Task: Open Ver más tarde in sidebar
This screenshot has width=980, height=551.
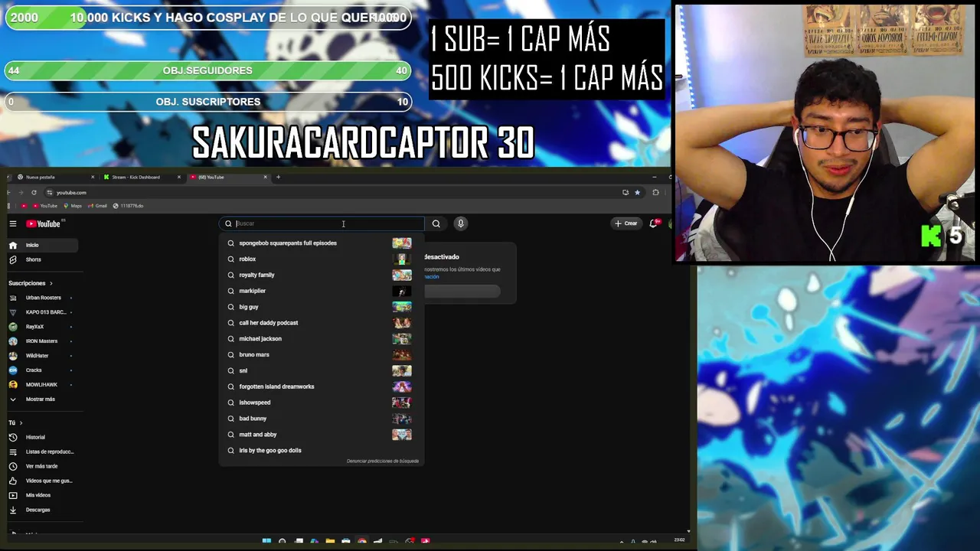Action: click(x=43, y=466)
